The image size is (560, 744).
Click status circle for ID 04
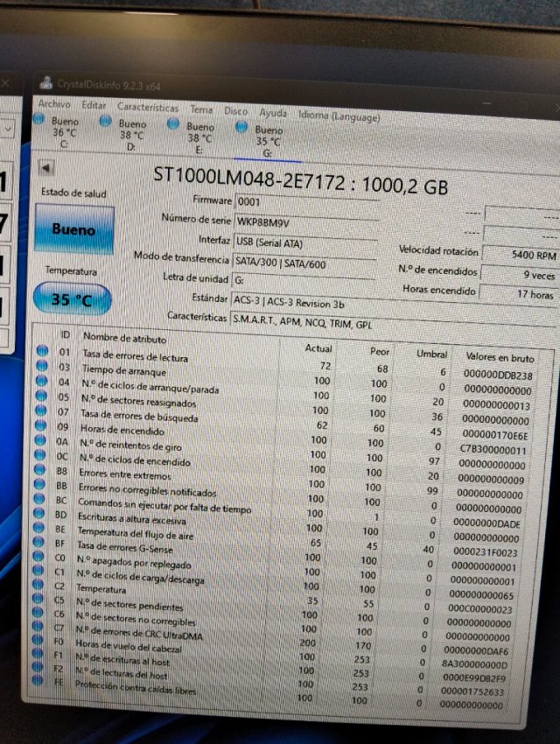click(41, 381)
